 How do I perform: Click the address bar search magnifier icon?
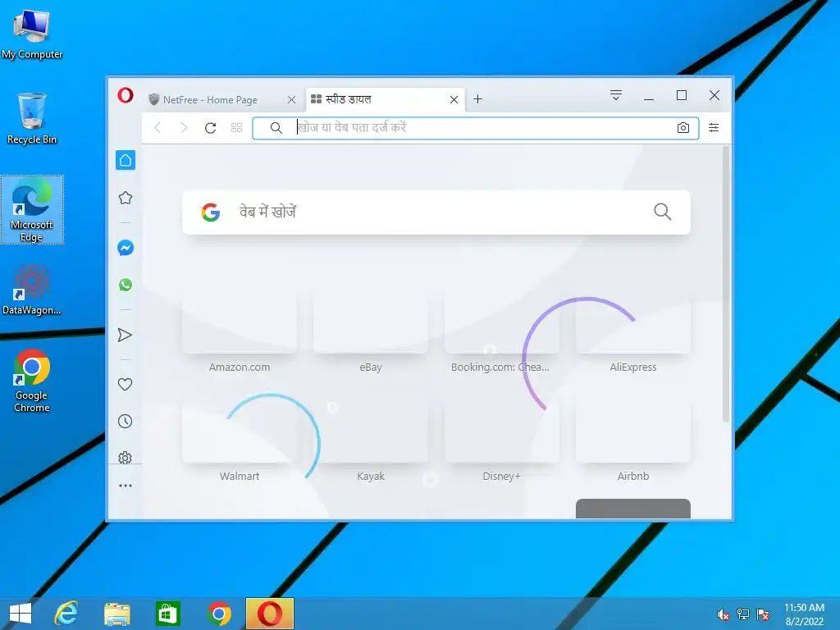[x=276, y=127]
